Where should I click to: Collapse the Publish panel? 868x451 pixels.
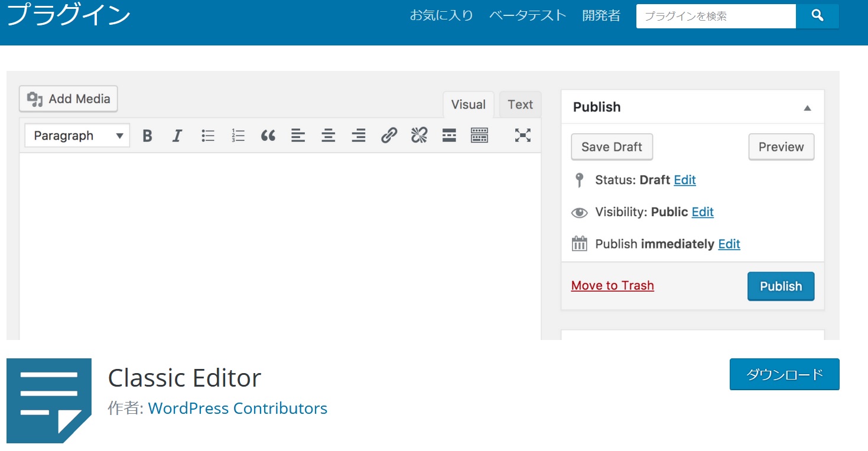[x=808, y=107]
